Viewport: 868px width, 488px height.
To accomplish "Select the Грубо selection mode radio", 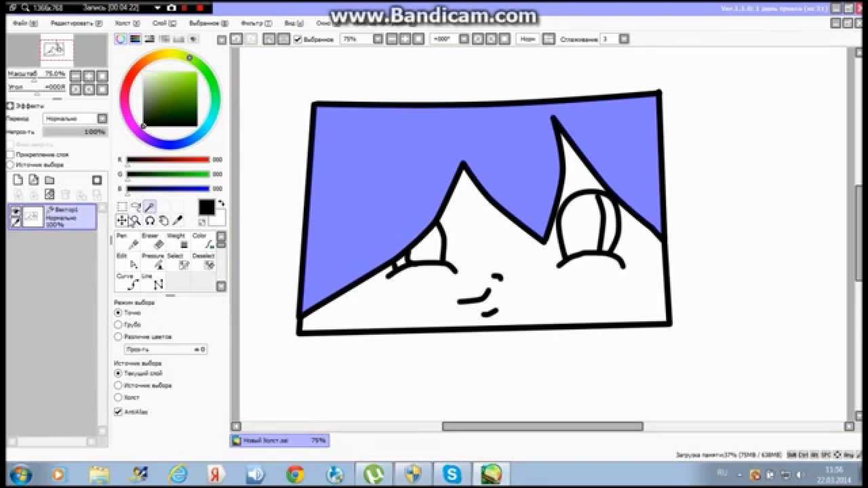I will coord(118,325).
